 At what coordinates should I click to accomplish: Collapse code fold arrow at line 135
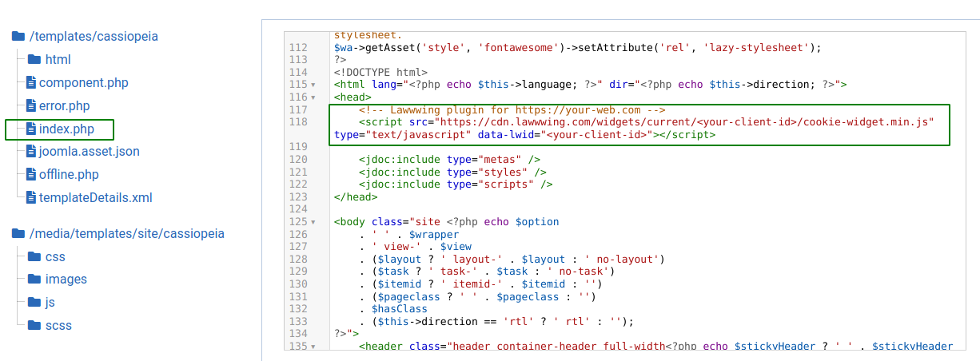[313, 347]
